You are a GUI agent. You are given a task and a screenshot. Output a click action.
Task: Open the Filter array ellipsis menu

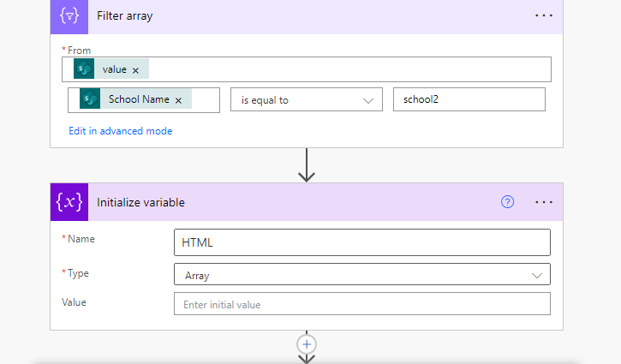[x=544, y=15]
